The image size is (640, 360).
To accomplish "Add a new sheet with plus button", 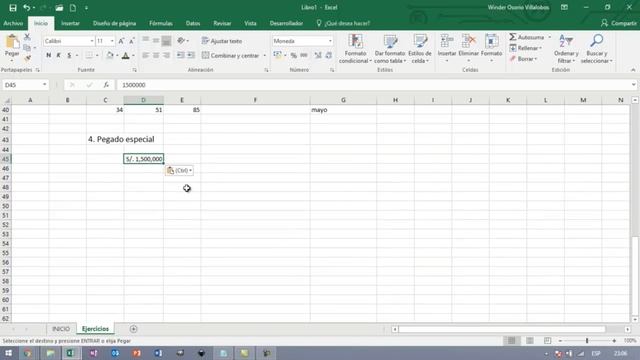I will pyautogui.click(x=133, y=329).
